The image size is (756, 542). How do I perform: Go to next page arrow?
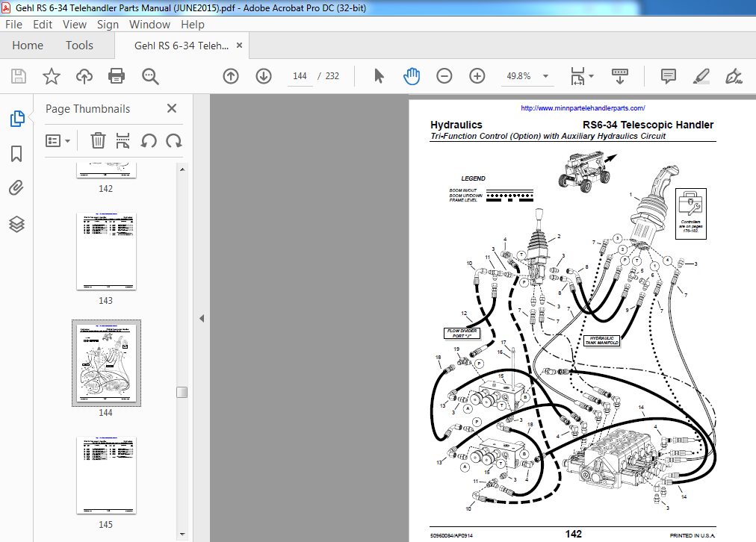coord(264,76)
